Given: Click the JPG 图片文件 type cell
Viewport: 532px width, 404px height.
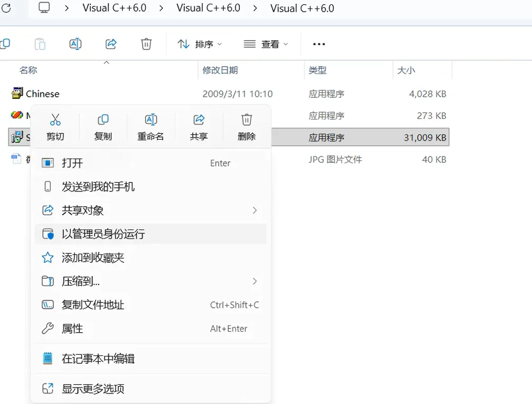Looking at the screenshot, I should click(335, 160).
